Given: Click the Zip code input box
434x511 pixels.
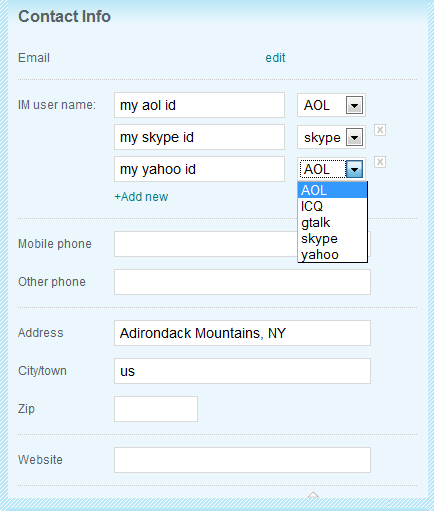Looking at the screenshot, I should (x=156, y=409).
